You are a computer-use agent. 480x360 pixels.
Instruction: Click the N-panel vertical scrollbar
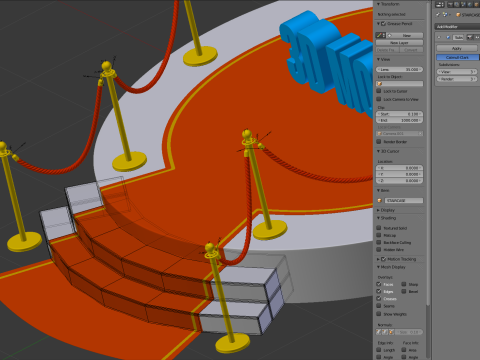428,153
